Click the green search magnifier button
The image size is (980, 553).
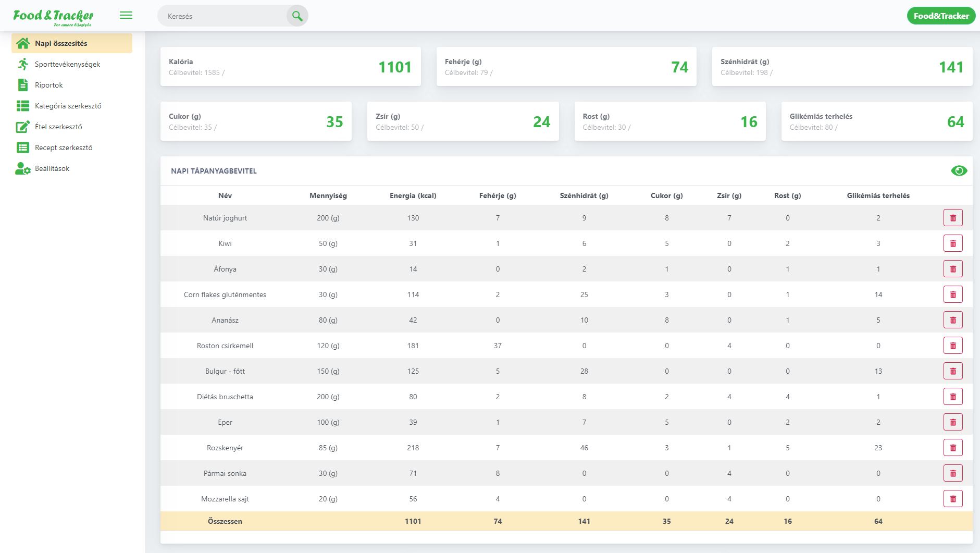(297, 16)
